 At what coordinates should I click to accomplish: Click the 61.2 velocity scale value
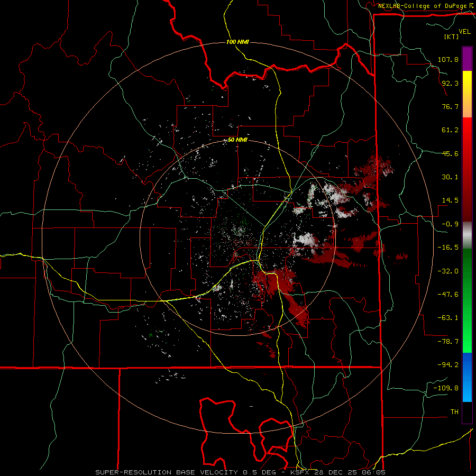coord(450,130)
